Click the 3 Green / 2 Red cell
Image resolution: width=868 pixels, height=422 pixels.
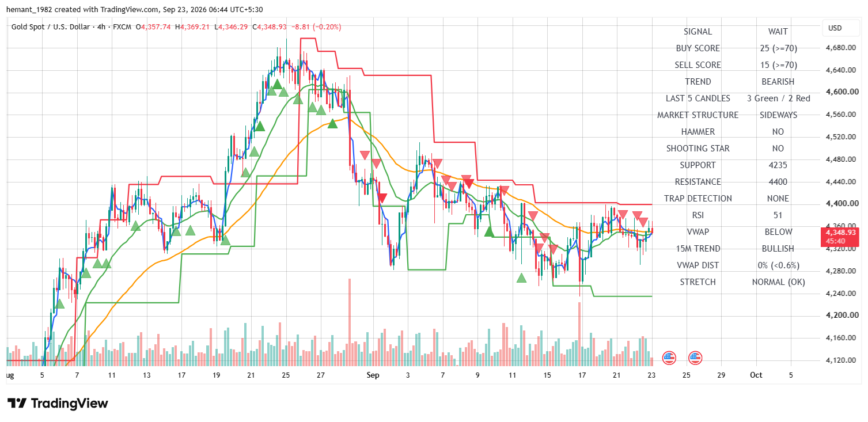click(778, 98)
